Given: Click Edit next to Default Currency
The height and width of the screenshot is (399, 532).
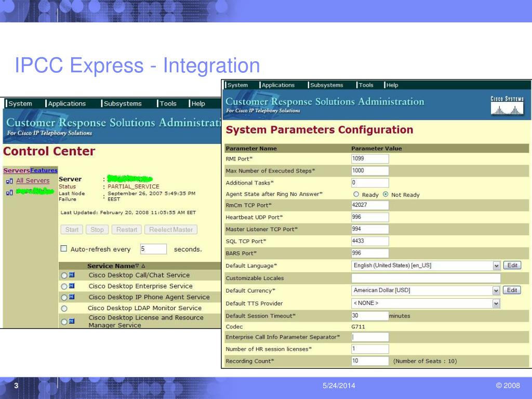Looking at the screenshot, I should [x=512, y=290].
